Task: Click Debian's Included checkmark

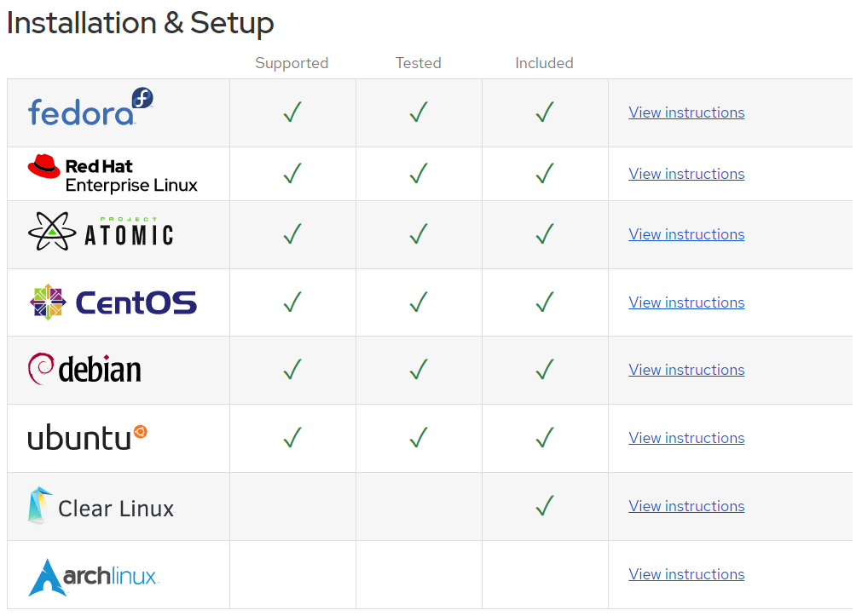Action: (545, 369)
